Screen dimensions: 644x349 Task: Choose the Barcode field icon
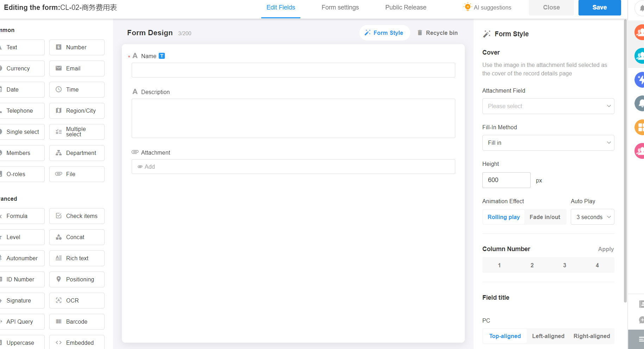[59, 322]
